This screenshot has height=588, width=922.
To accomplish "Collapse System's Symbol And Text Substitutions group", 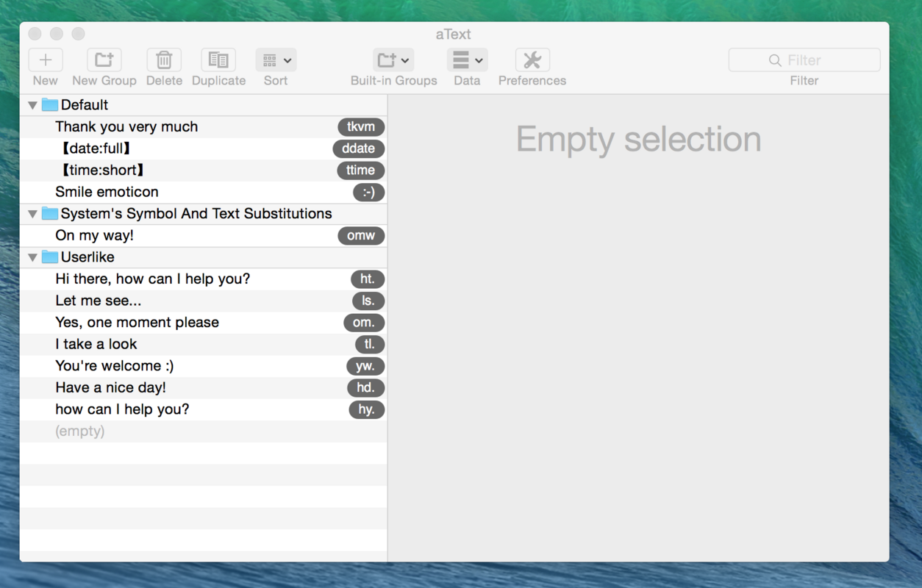I will click(x=32, y=213).
